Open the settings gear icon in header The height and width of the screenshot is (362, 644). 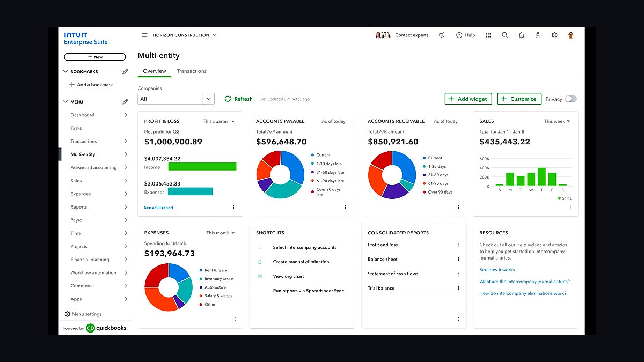(554, 35)
